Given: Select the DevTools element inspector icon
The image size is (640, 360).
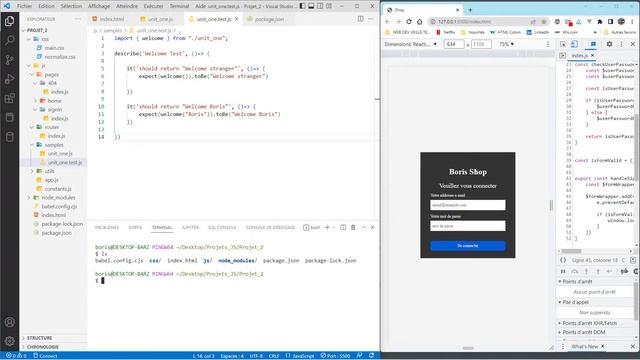Looking at the screenshot, I should 563,44.
